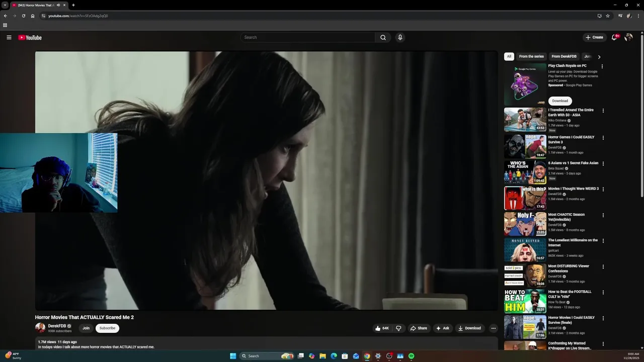Open Most CHAOTIC Season Yet thumbnail
The width and height of the screenshot is (644, 362).
coord(525,224)
